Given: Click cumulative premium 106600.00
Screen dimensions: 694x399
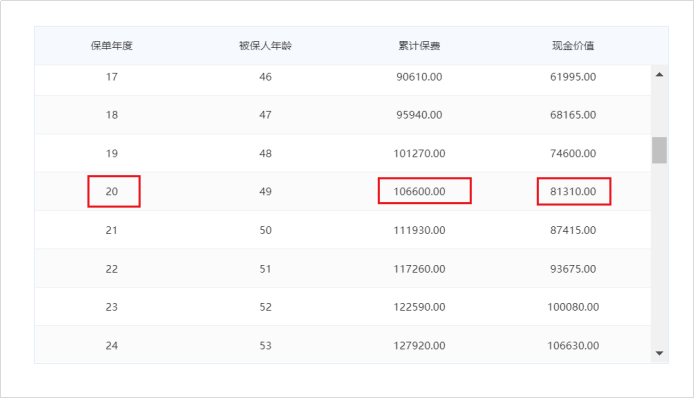Looking at the screenshot, I should [x=419, y=192].
